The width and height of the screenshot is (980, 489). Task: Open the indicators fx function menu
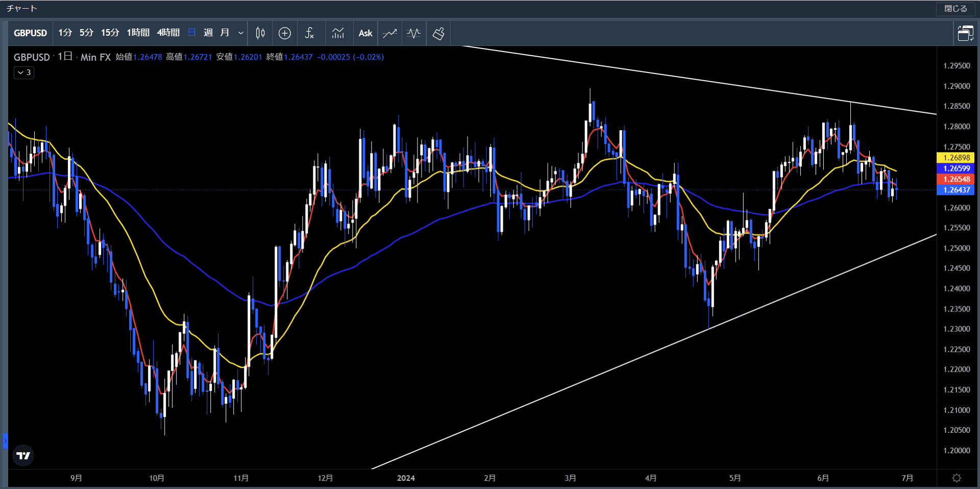click(x=309, y=33)
